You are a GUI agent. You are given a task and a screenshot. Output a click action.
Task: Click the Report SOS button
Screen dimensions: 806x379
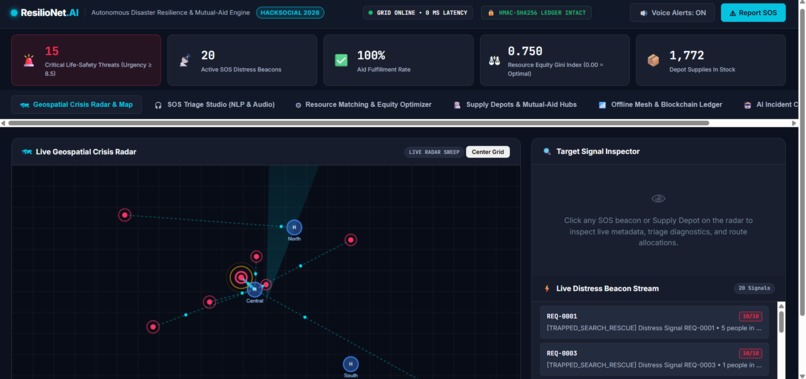pos(753,13)
